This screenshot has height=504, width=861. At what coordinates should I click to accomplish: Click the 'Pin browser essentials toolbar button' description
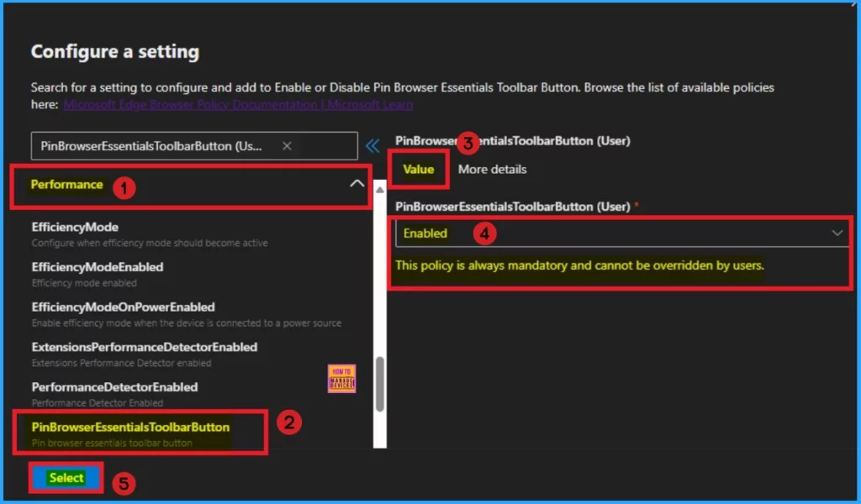click(112, 444)
